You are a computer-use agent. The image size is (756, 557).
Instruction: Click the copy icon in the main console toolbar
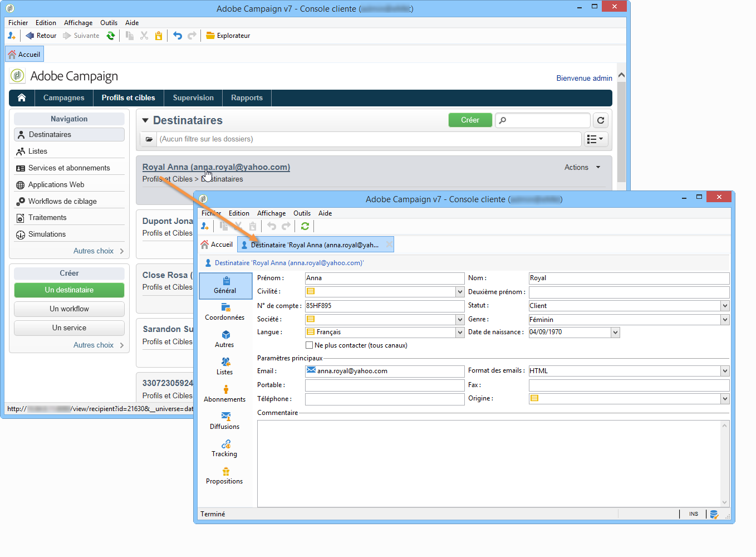130,36
